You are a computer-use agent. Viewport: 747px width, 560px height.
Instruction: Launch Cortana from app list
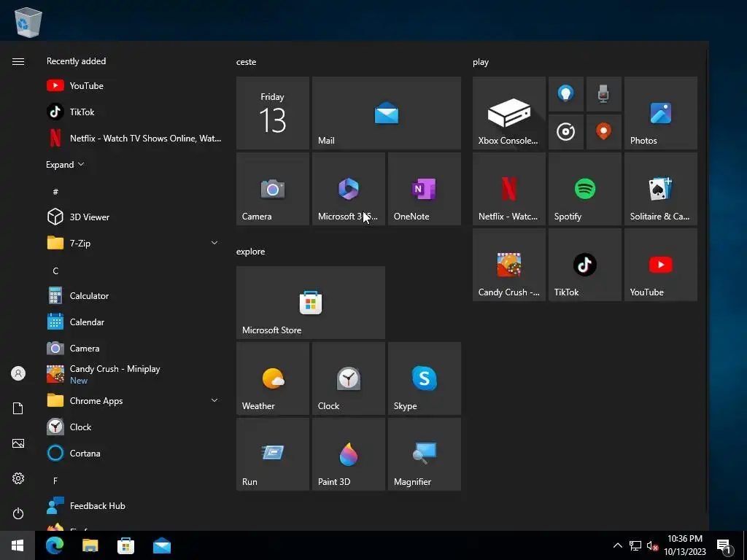tap(133, 453)
